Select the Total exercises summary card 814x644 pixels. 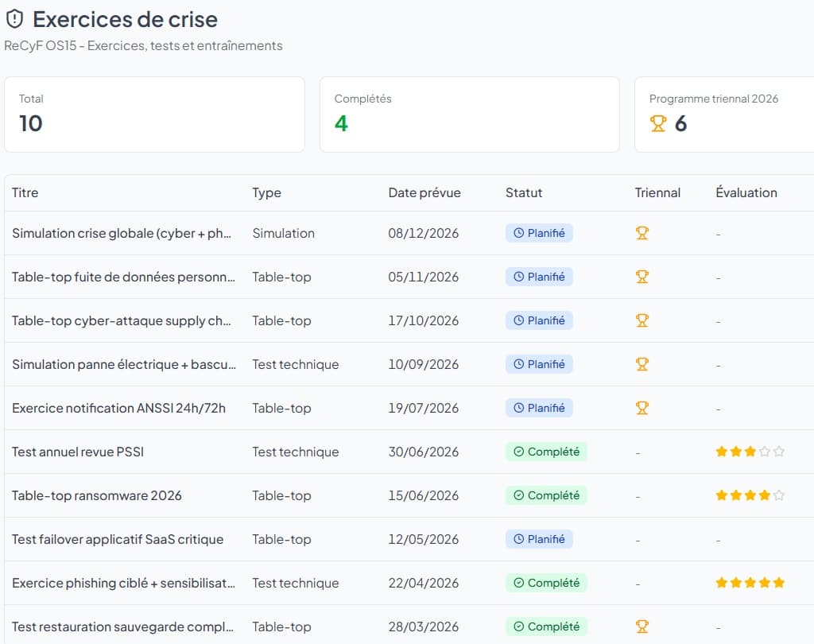coord(154,114)
